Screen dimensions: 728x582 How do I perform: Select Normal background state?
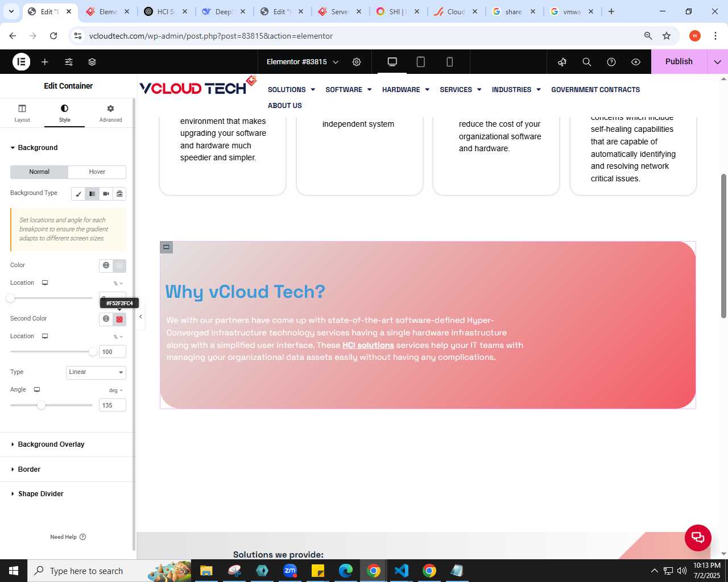pyautogui.click(x=39, y=172)
